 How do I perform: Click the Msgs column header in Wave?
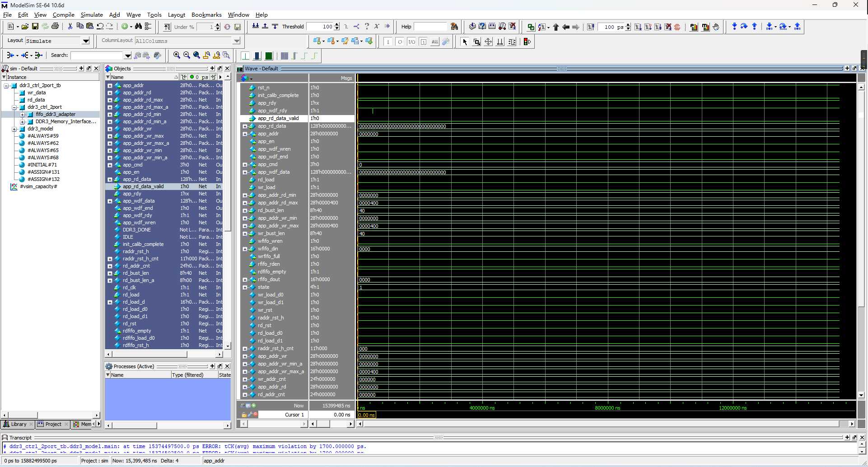point(332,78)
